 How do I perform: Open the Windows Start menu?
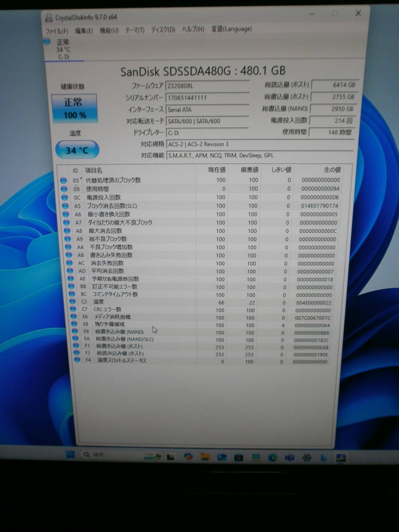(x=70, y=454)
